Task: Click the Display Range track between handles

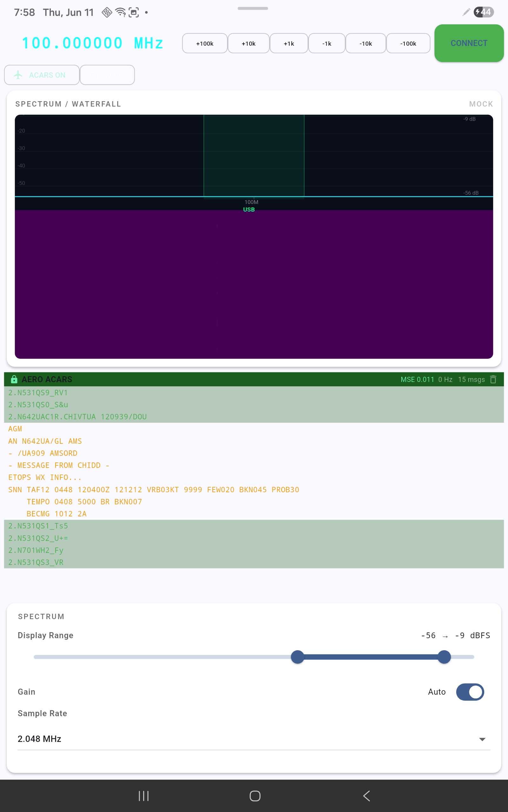Action: pos(371,657)
